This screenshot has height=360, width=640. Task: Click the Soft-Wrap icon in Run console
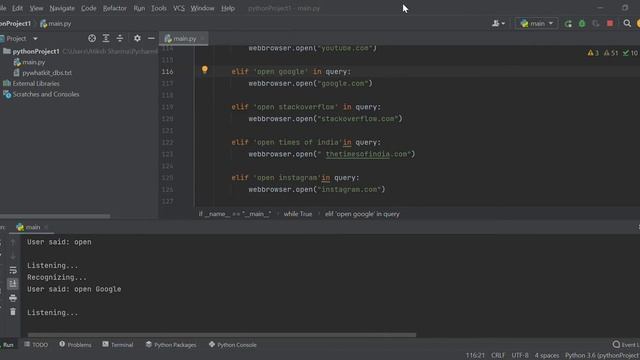13,270
